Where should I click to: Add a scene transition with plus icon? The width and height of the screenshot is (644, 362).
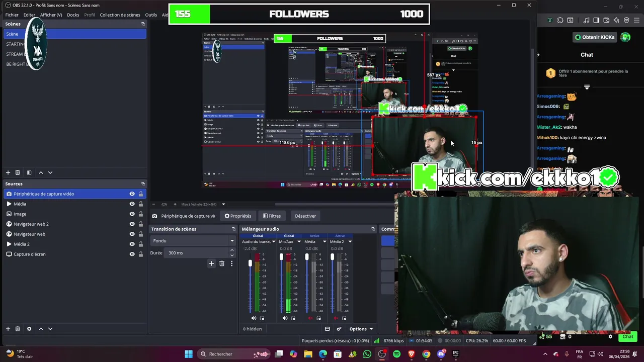pos(212,263)
